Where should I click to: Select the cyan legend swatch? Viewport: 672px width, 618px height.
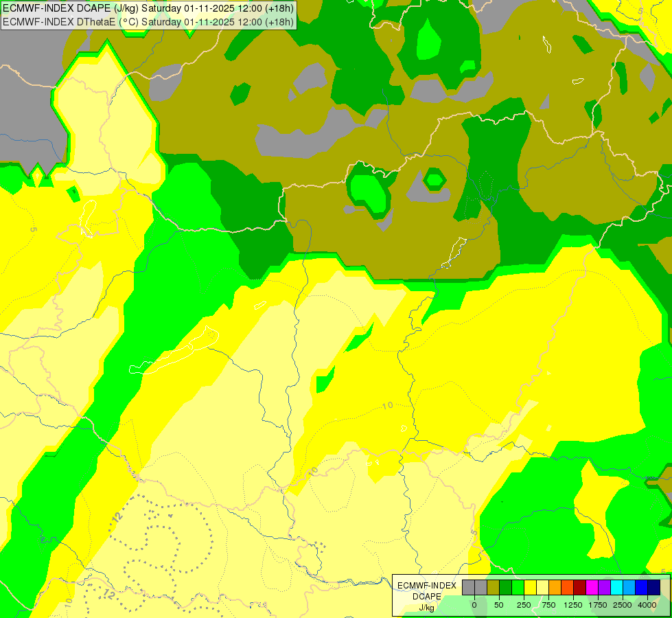[616, 587]
